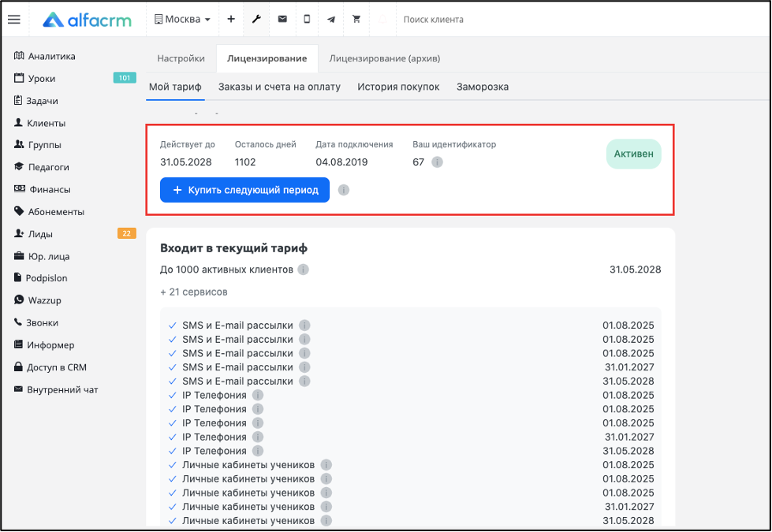
Task: Open Задачи in the sidebar
Action: coord(43,101)
